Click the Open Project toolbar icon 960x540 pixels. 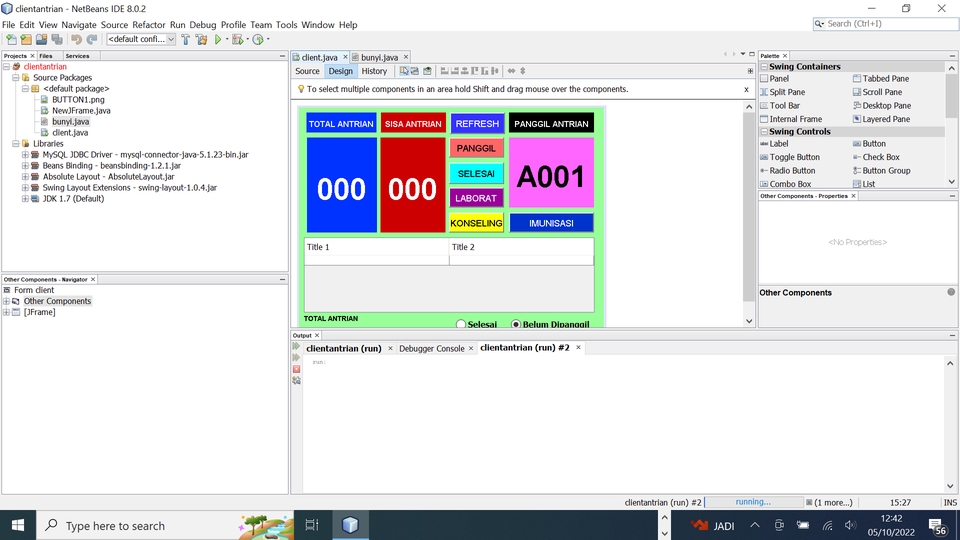click(41, 39)
